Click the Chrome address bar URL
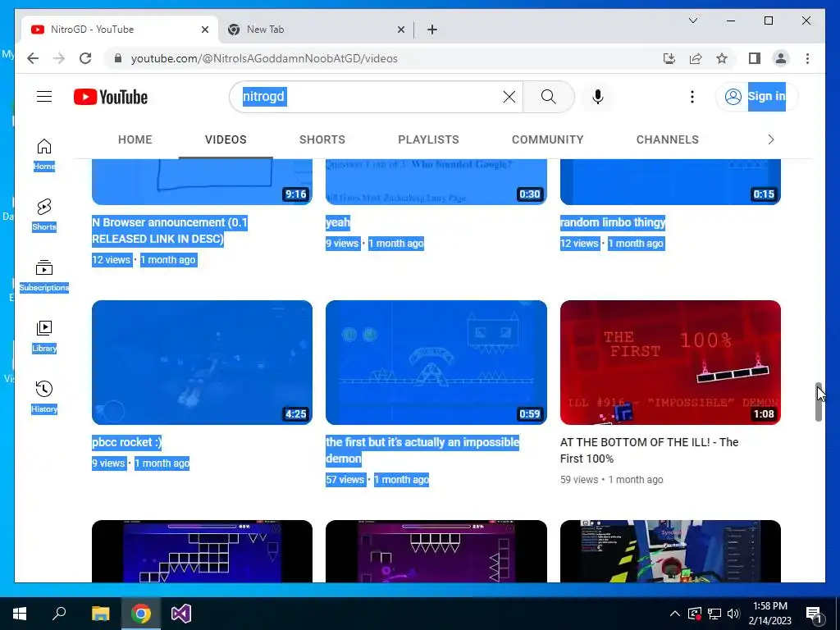The image size is (840, 630). [x=264, y=58]
